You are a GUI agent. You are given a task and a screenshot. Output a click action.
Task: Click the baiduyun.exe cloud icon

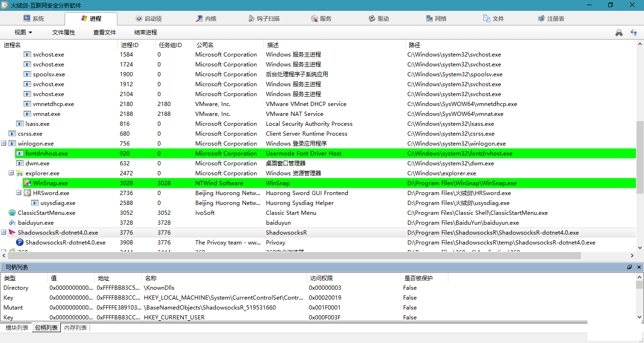pyautogui.click(x=12, y=223)
